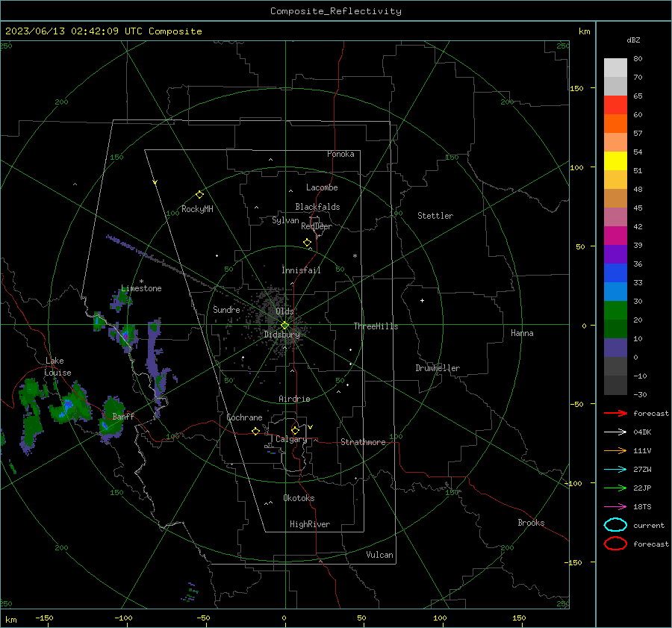Click the radar center marker at Olds-Didsbury
Image resolution: width=672 pixels, height=628 pixels.
[285, 326]
